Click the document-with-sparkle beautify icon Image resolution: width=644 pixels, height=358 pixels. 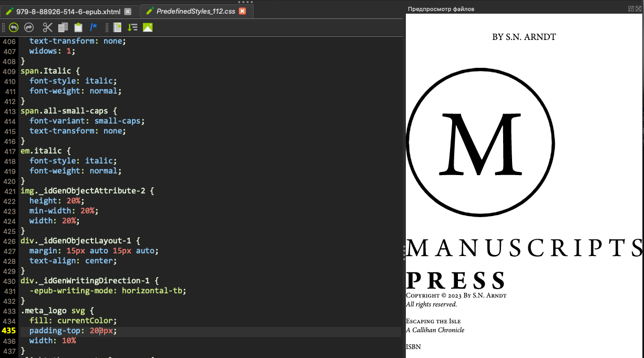click(117, 27)
